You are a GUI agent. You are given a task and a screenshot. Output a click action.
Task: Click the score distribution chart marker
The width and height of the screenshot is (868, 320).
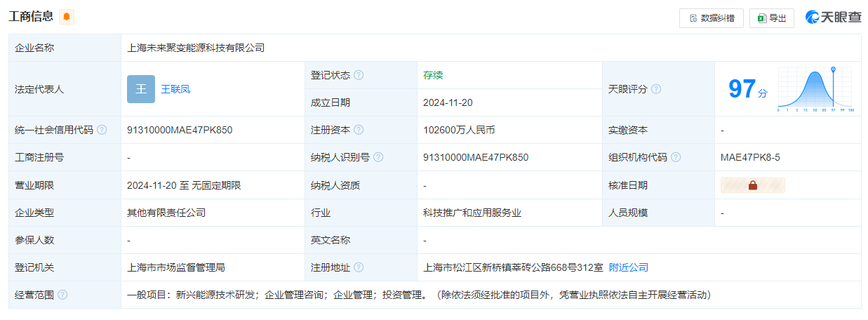pyautogui.click(x=833, y=70)
